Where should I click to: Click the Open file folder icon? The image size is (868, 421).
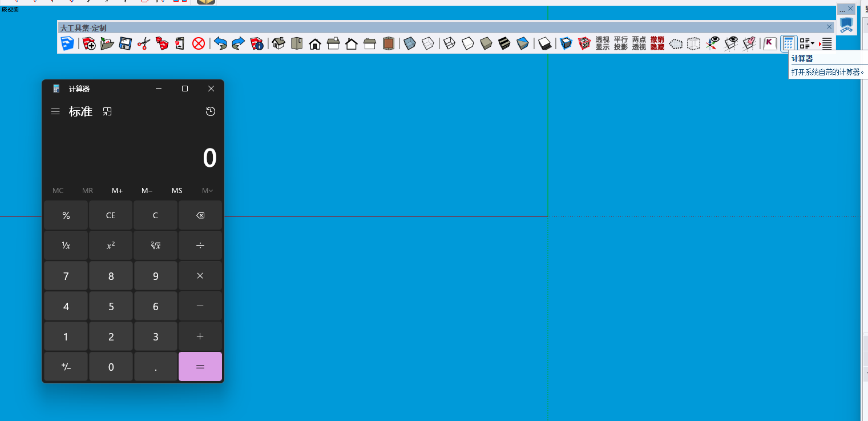pos(107,43)
